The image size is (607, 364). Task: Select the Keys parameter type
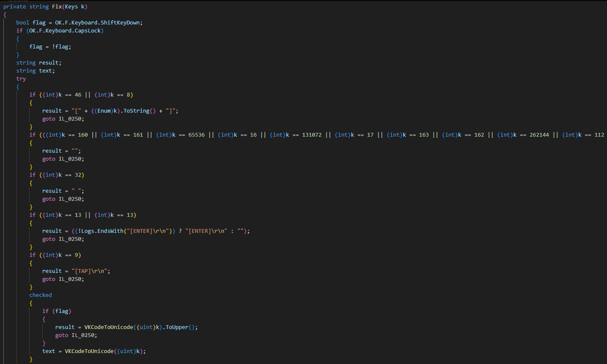click(71, 7)
